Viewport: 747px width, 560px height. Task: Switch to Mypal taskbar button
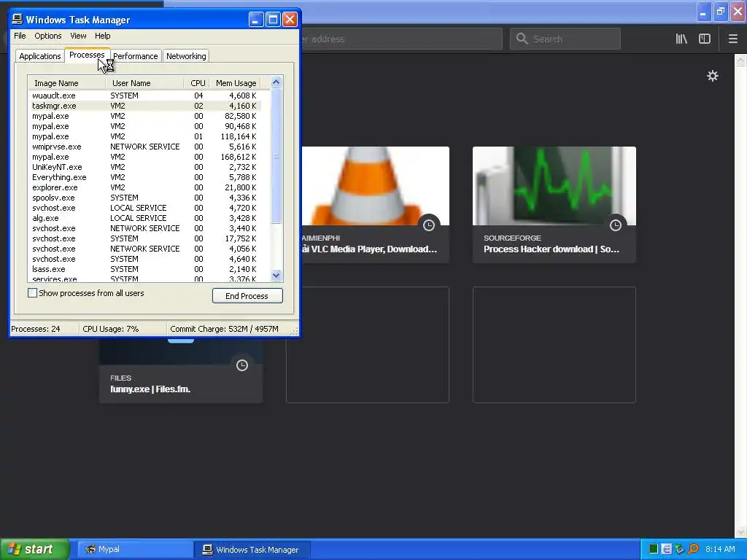coord(135,550)
